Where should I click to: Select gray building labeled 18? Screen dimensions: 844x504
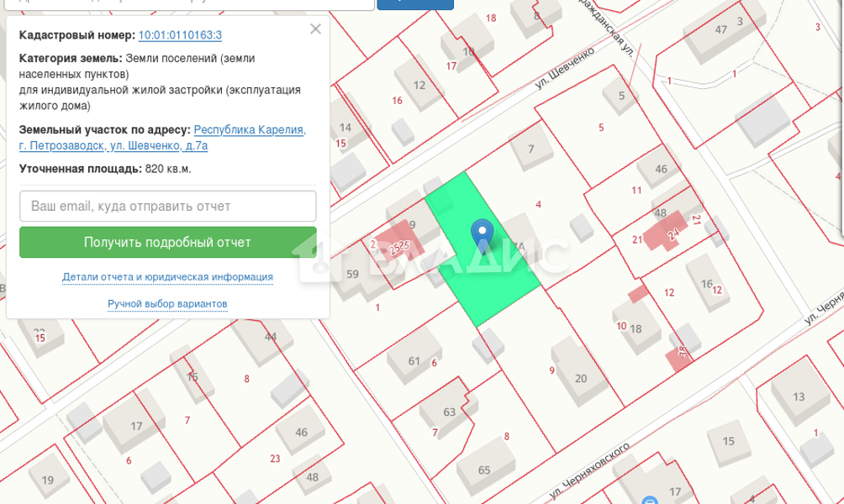click(636, 327)
